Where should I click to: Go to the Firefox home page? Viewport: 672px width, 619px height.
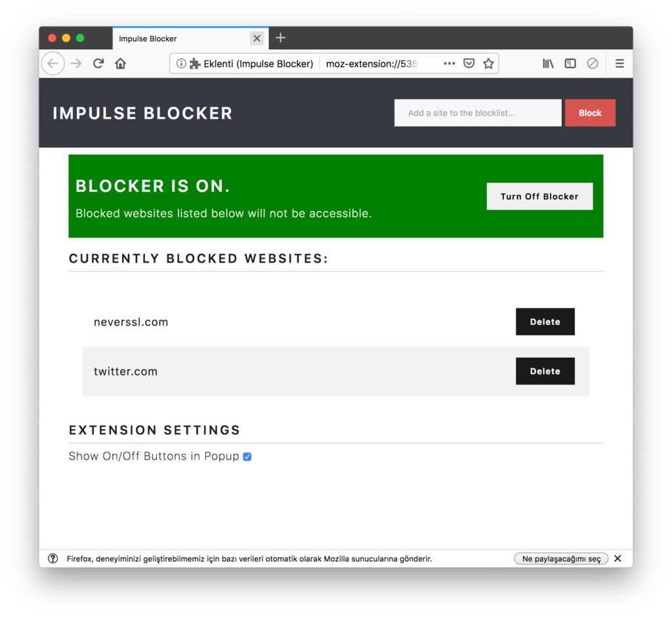(121, 64)
